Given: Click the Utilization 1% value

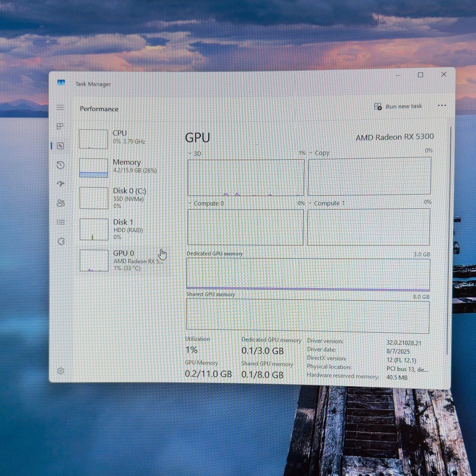Looking at the screenshot, I should pyautogui.click(x=191, y=350).
